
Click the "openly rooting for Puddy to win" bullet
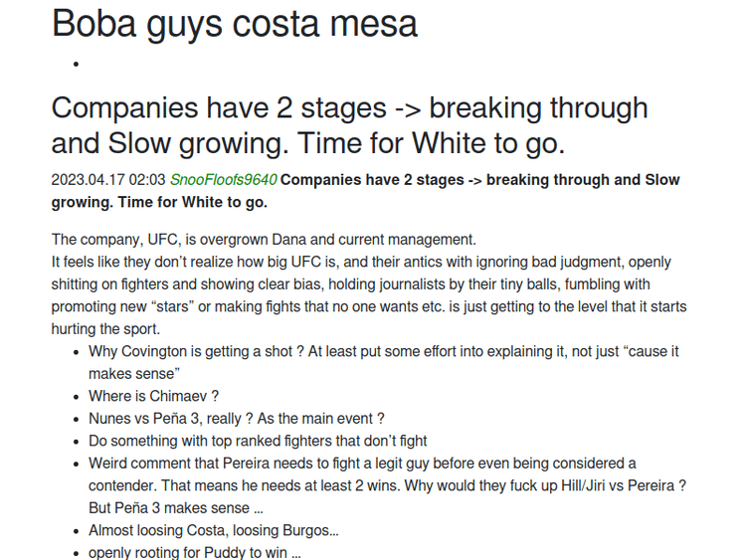click(x=194, y=553)
